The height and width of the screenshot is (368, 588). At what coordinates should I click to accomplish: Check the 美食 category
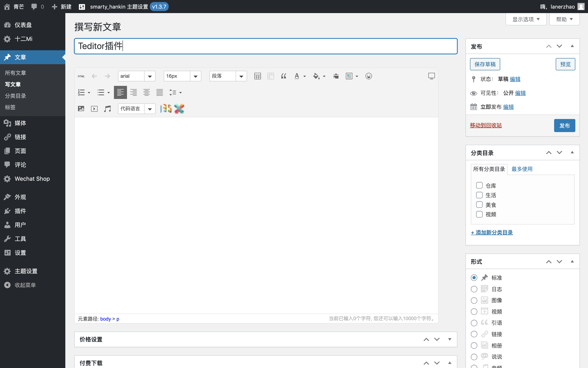pos(479,205)
